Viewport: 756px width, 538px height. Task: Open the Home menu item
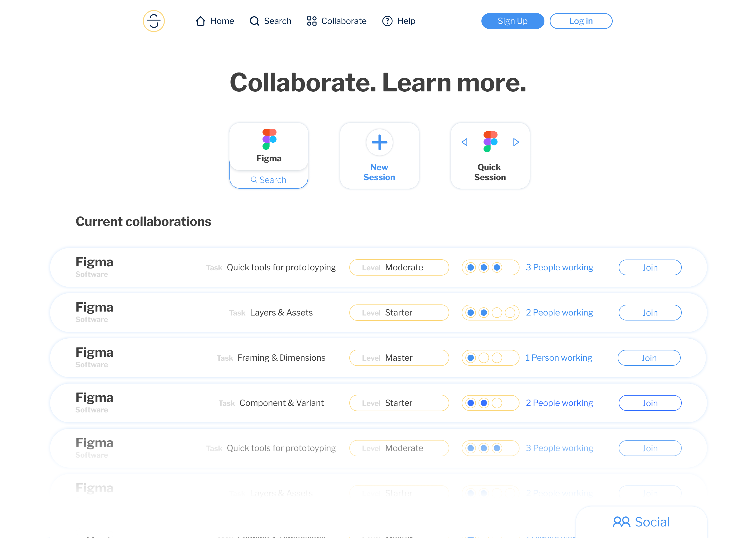point(215,21)
